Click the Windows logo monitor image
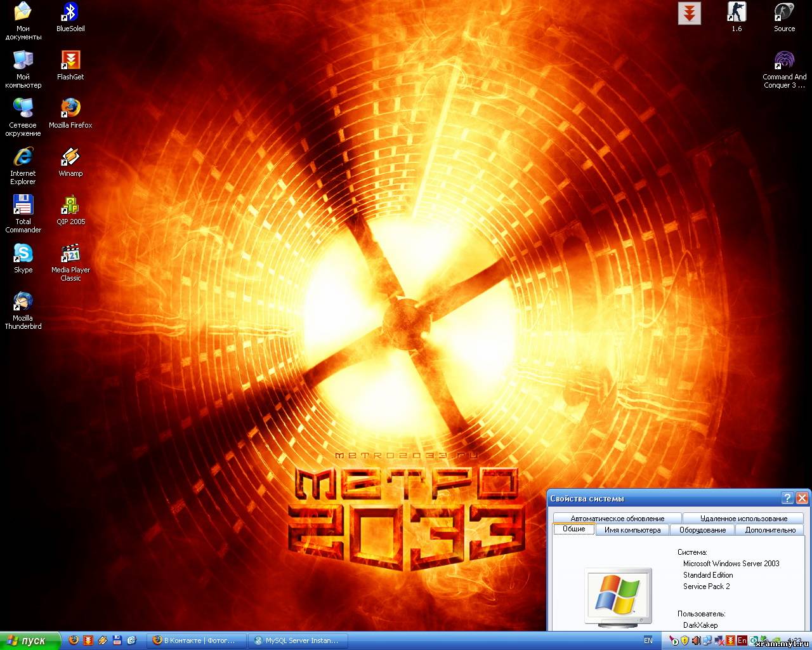The height and width of the screenshot is (650, 812). coord(619,597)
